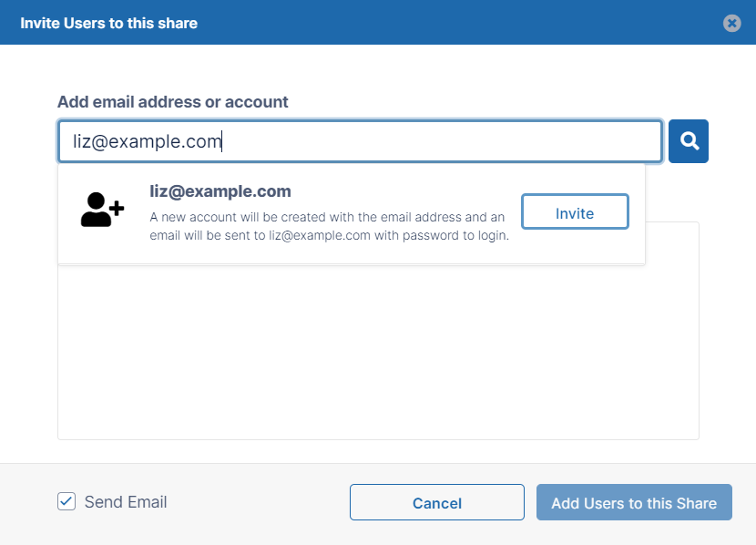
Task: Click the magnifying glass search button
Action: (689, 141)
